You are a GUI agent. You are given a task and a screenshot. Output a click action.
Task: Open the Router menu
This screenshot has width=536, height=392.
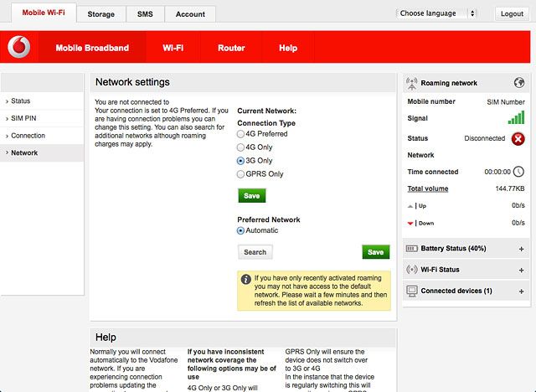[231, 48]
